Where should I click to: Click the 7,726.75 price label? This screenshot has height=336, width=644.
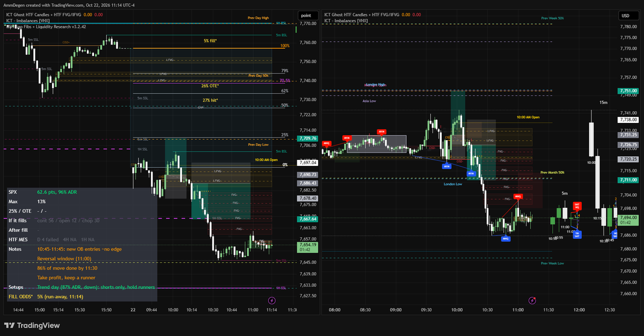click(627, 145)
